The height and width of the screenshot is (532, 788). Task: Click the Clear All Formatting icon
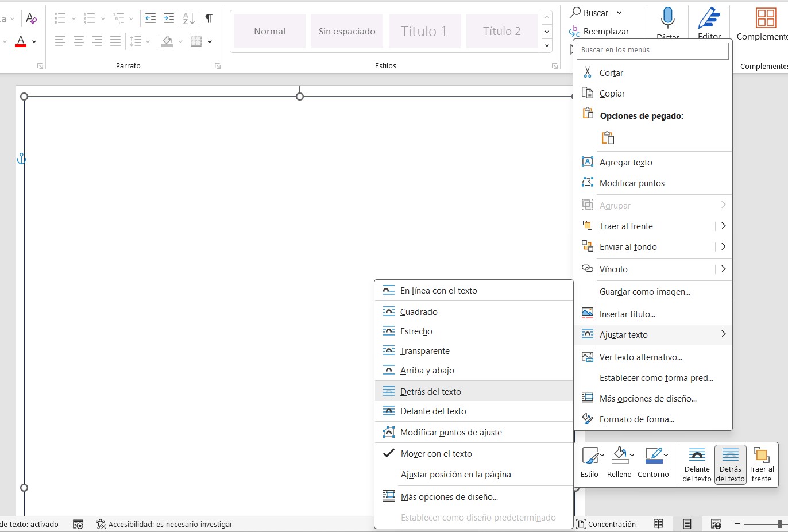[x=32, y=18]
